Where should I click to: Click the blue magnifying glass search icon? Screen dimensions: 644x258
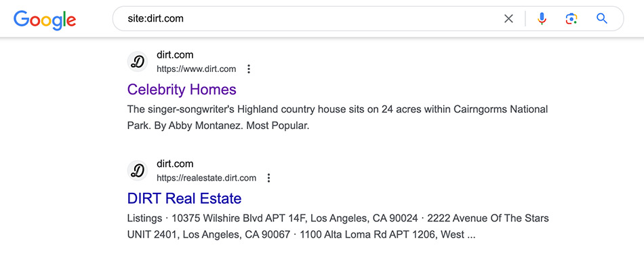pos(602,18)
